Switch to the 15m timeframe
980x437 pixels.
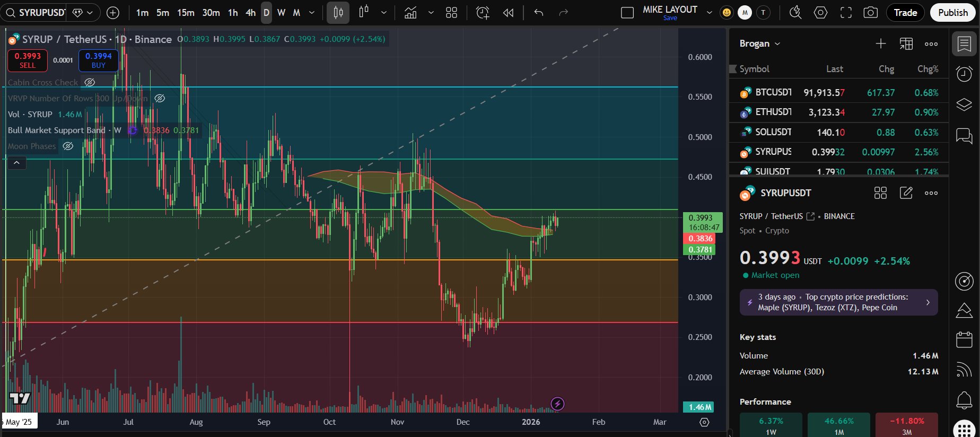[186, 13]
